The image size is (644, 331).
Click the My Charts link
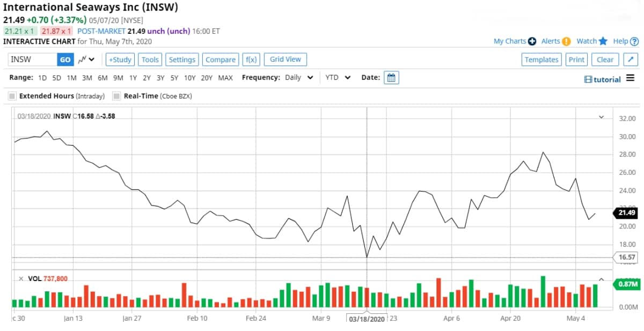(x=510, y=41)
